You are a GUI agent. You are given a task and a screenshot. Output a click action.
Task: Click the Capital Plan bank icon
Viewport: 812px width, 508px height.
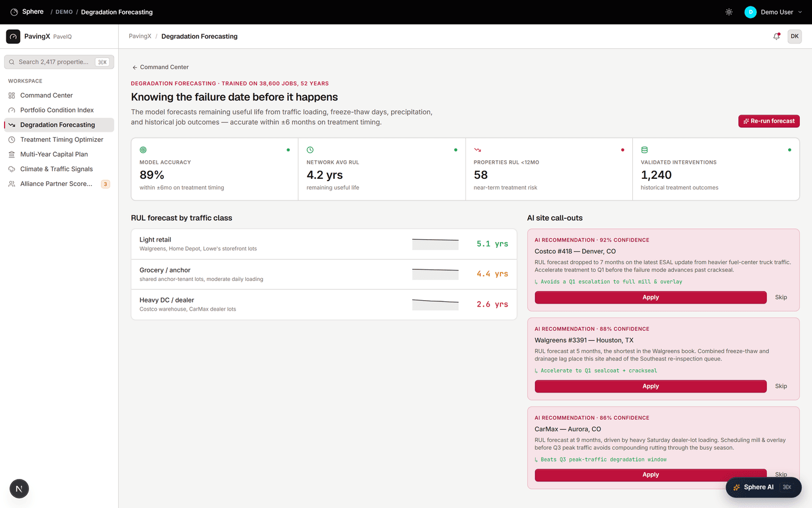coord(12,154)
